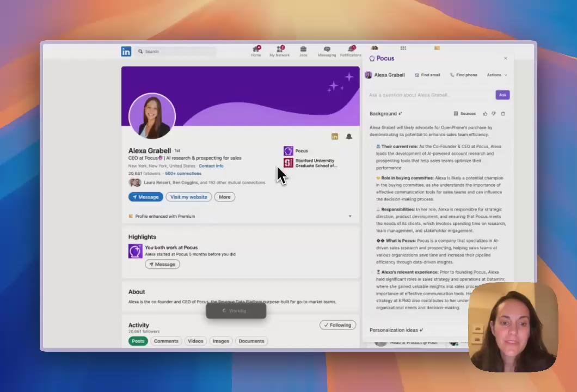Click Alexa Grabell's name in Pocus panel
Screen dimensions: 577x392
coord(389,75)
